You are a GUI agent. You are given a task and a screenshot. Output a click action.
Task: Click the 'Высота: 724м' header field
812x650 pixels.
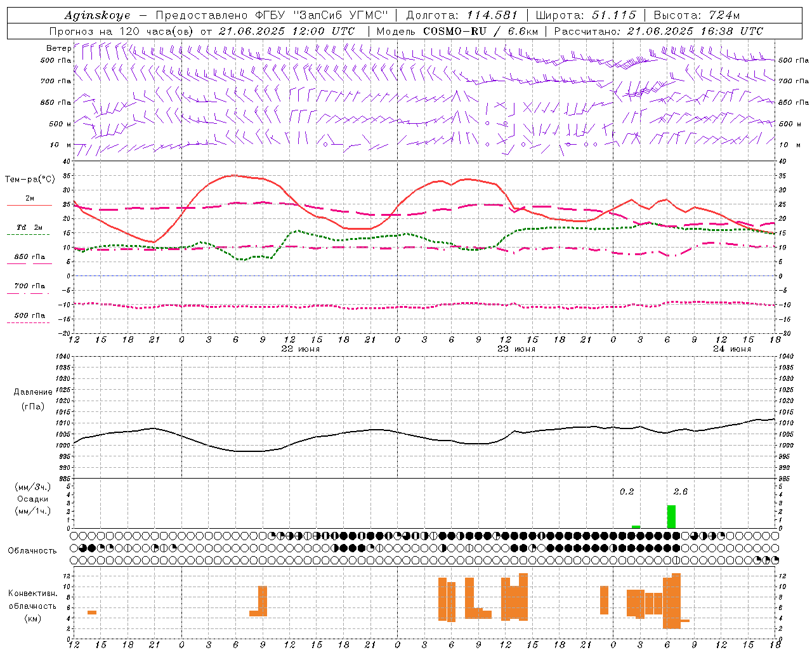click(x=697, y=15)
